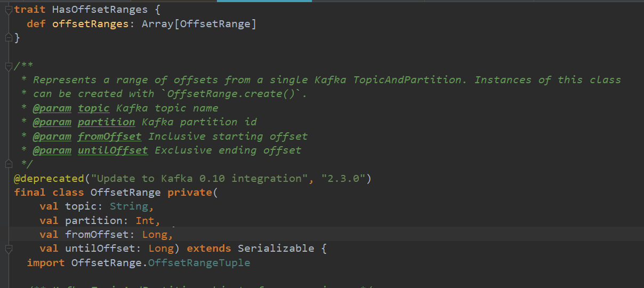Select the underlined partition doc parameter
Image resolution: width=644 pixels, height=288 pixels.
click(x=106, y=122)
